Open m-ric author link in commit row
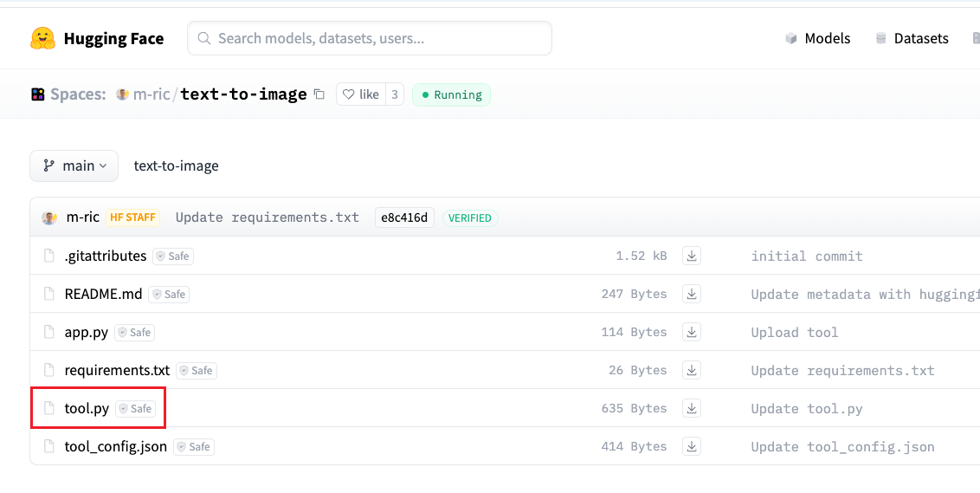Screen dimensions: 980x493 coord(82,217)
